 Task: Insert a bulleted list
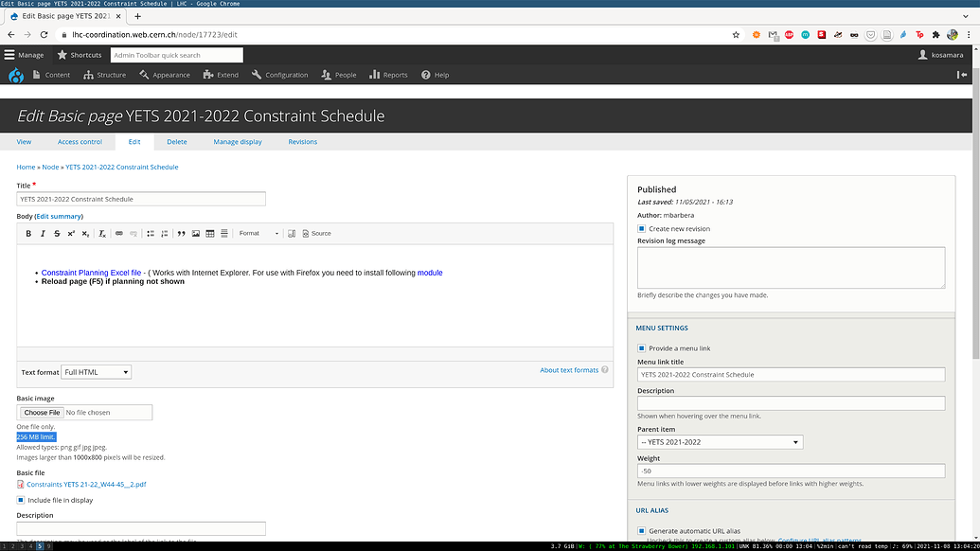click(x=151, y=234)
